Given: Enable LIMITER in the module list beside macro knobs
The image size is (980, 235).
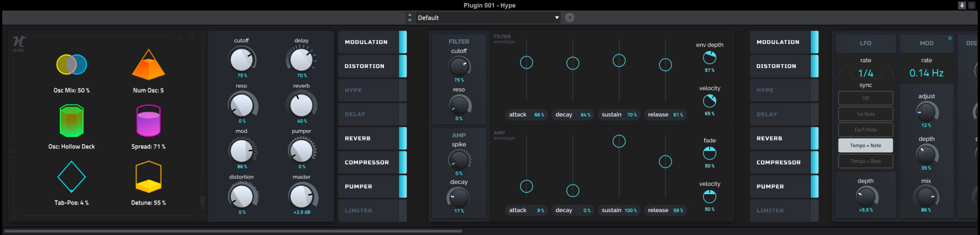Looking at the screenshot, I should pos(372,211).
